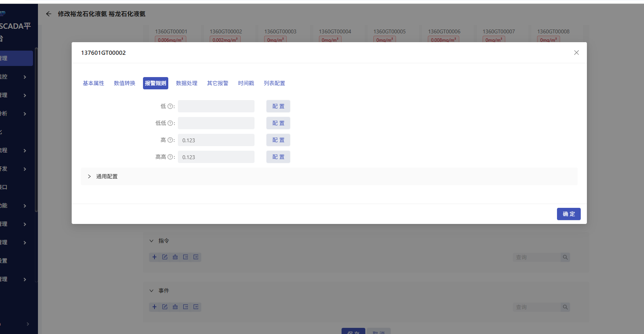This screenshot has width=644, height=334.
Task: Click the import icon in the 事件 toolbar
Action: (196, 307)
